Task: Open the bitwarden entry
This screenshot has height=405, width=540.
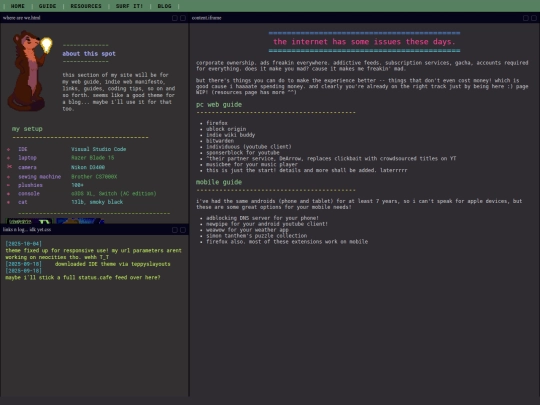Action: 220,141
